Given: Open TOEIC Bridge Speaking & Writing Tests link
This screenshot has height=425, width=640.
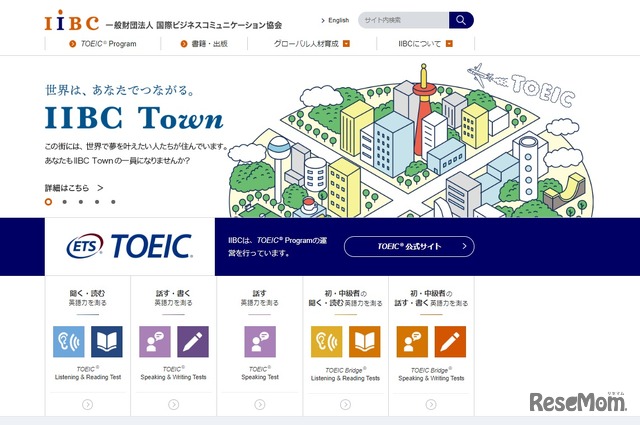Looking at the screenshot, I should pos(431,374).
